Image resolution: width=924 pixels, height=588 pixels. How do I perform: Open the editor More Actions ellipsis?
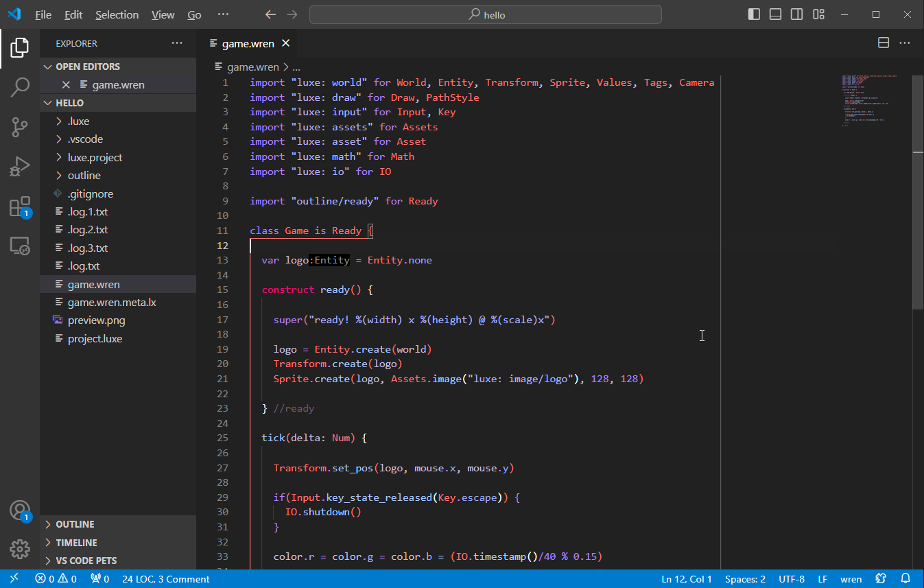tap(905, 43)
